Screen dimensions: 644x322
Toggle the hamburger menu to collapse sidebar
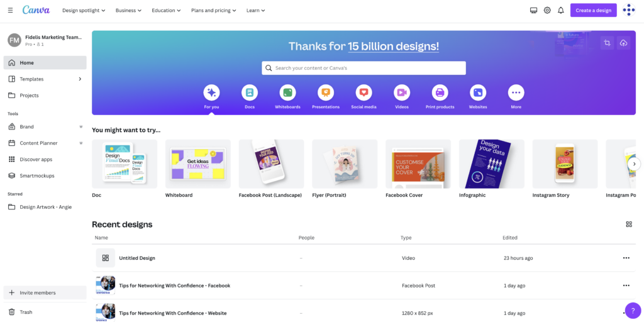point(10,10)
